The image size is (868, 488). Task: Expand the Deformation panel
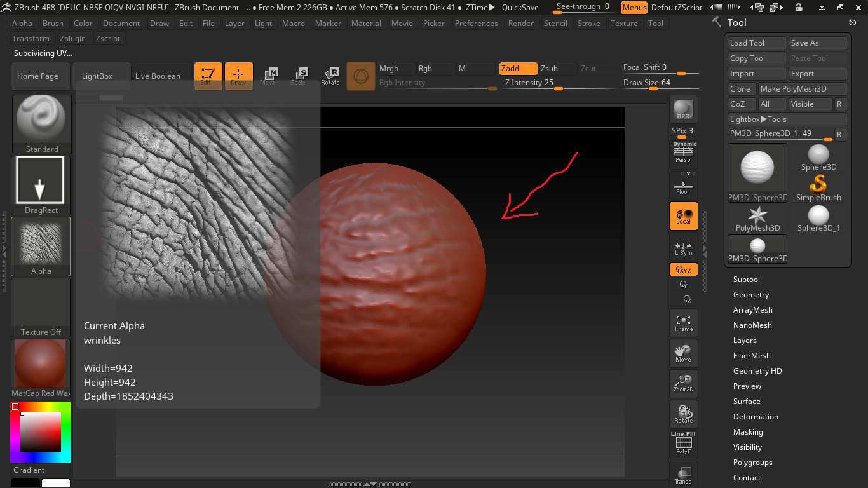(x=756, y=416)
